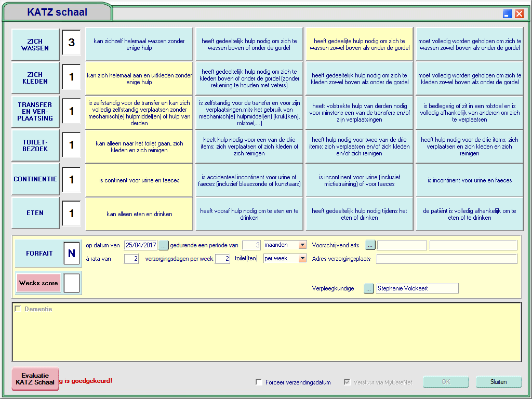Pick 'is bedlegerig of zit in een rolstoel' option
The image size is (532, 399).
pyautogui.click(x=469, y=113)
